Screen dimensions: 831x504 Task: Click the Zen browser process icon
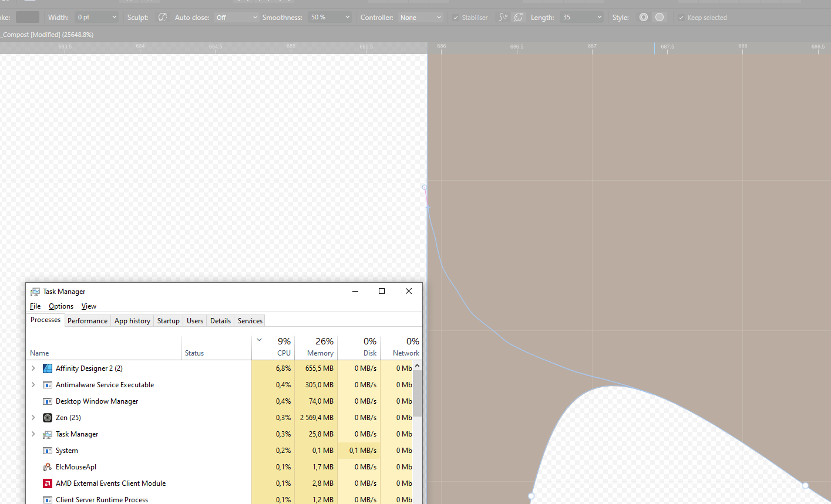[48, 418]
